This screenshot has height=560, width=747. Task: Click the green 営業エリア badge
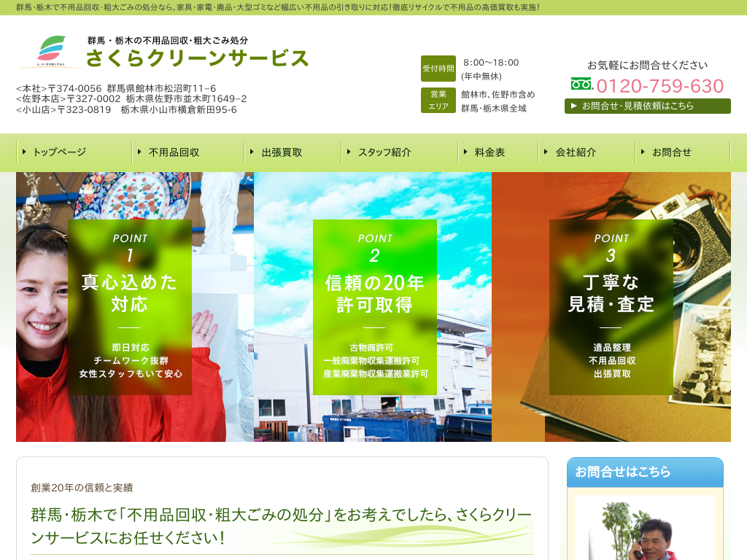pyautogui.click(x=438, y=101)
